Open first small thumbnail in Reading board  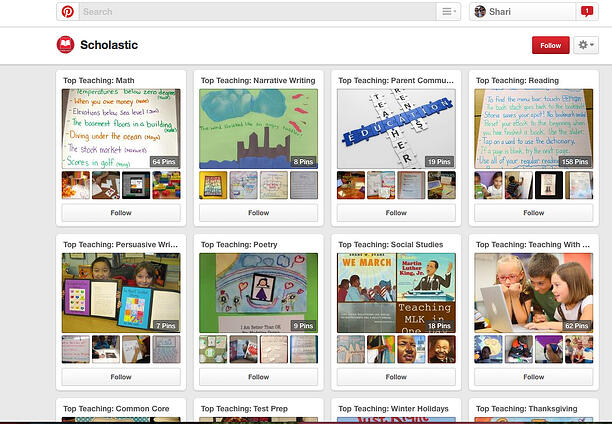click(488, 185)
